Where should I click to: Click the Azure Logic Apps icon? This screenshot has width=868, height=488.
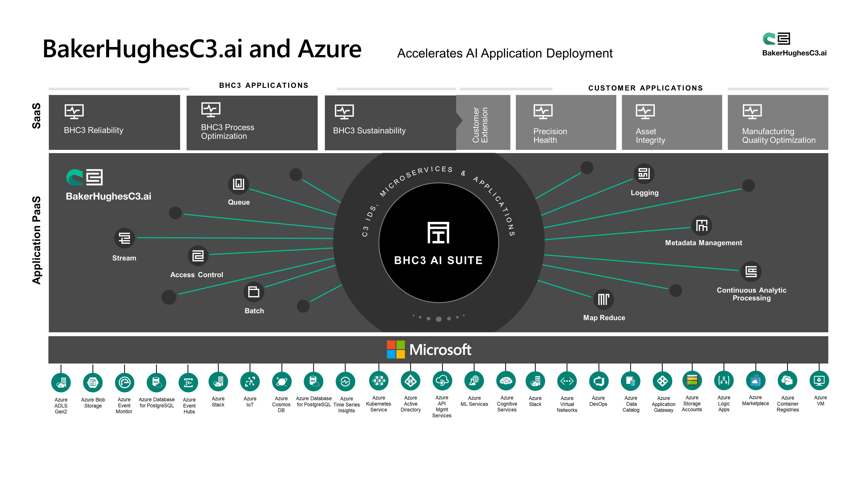(723, 381)
